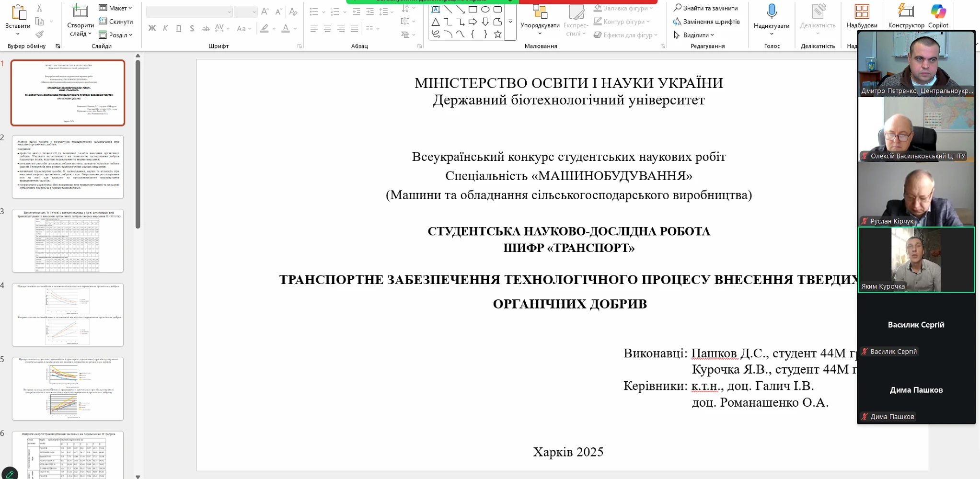This screenshot has height=479, width=980.
Task: Open the Розділ section dropdown
Action: tap(115, 35)
